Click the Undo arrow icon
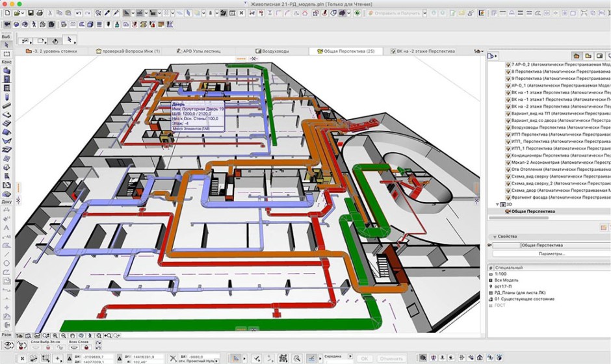This screenshot has width=611, height=364. pyautogui.click(x=79, y=13)
